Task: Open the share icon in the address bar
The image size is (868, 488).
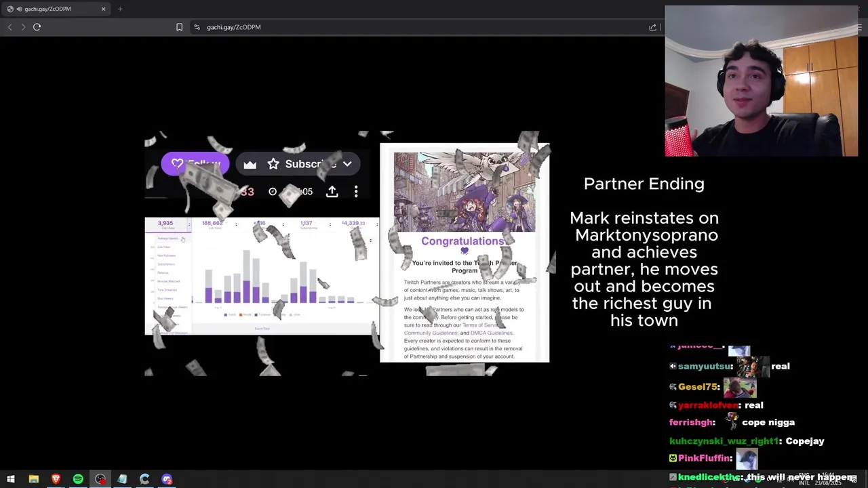Action: coord(652,27)
